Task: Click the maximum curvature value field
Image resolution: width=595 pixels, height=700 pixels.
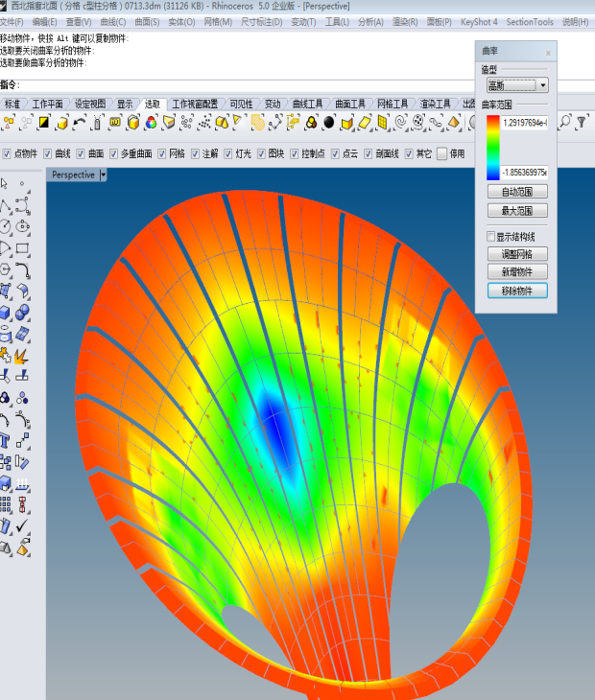Action: 524,123
